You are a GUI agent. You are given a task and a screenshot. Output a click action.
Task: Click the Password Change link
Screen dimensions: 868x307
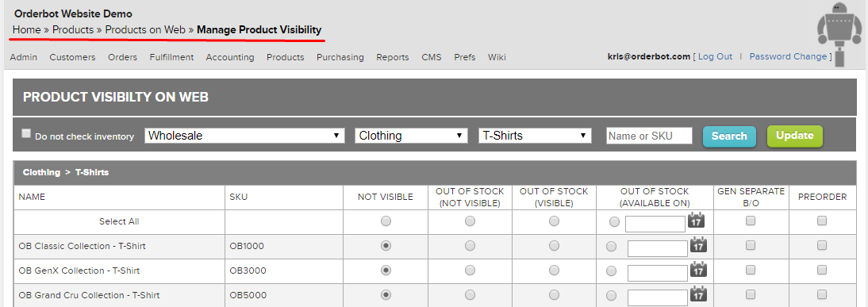[789, 56]
